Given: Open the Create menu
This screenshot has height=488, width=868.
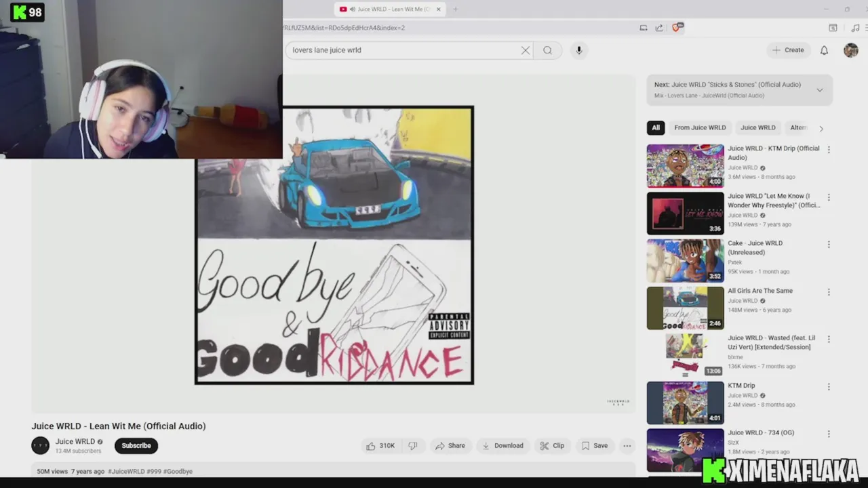Looking at the screenshot, I should click(x=788, y=50).
